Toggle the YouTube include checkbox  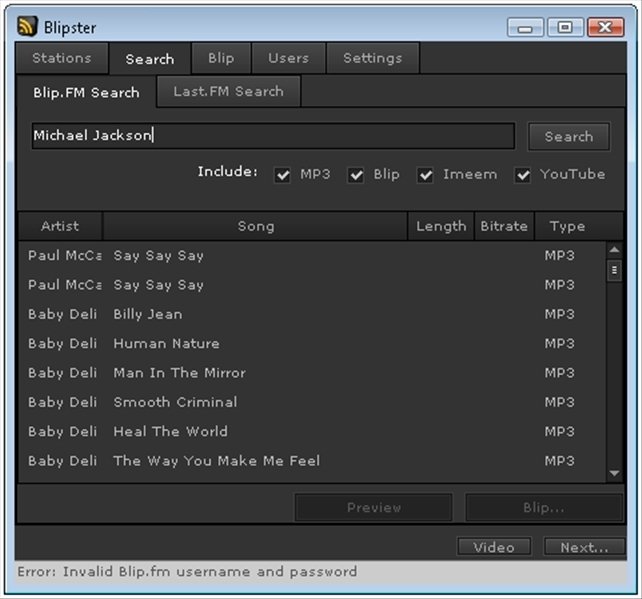pos(523,175)
